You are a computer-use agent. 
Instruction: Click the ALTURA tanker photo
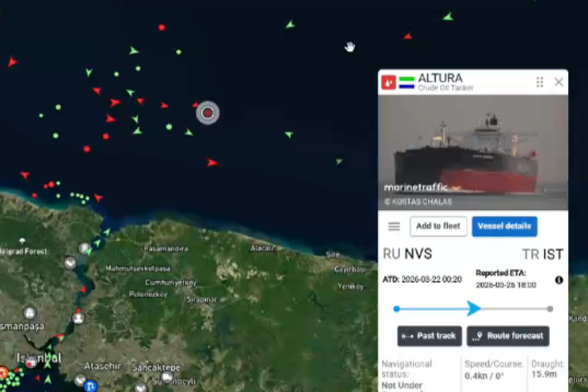pyautogui.click(x=473, y=152)
